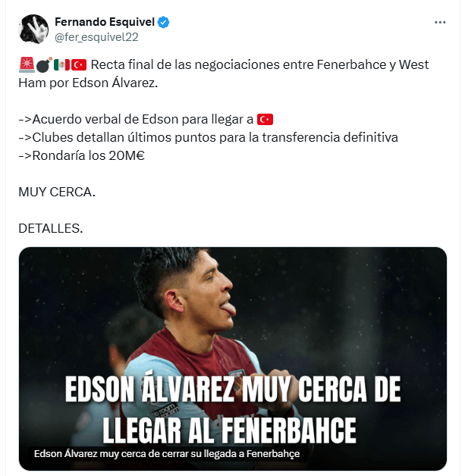Click the 'DETALLES.' text

click(x=51, y=229)
